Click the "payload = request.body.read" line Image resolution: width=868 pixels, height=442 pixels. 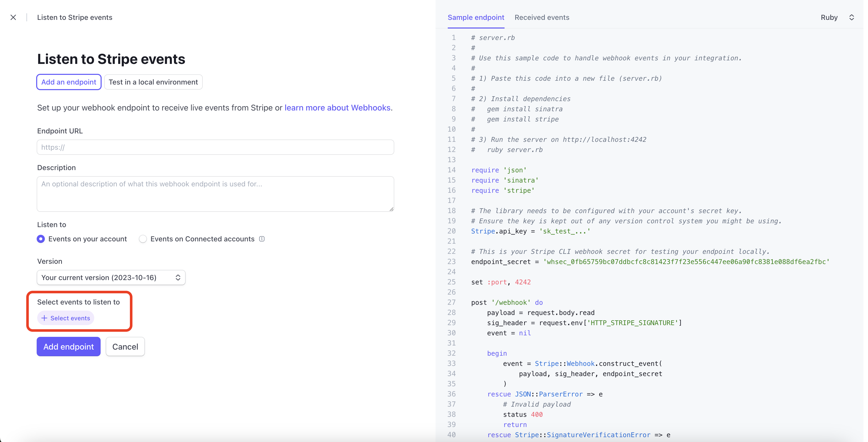540,313
